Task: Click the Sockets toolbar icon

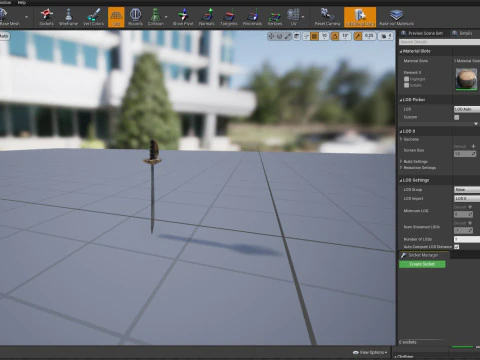Action: click(x=46, y=17)
